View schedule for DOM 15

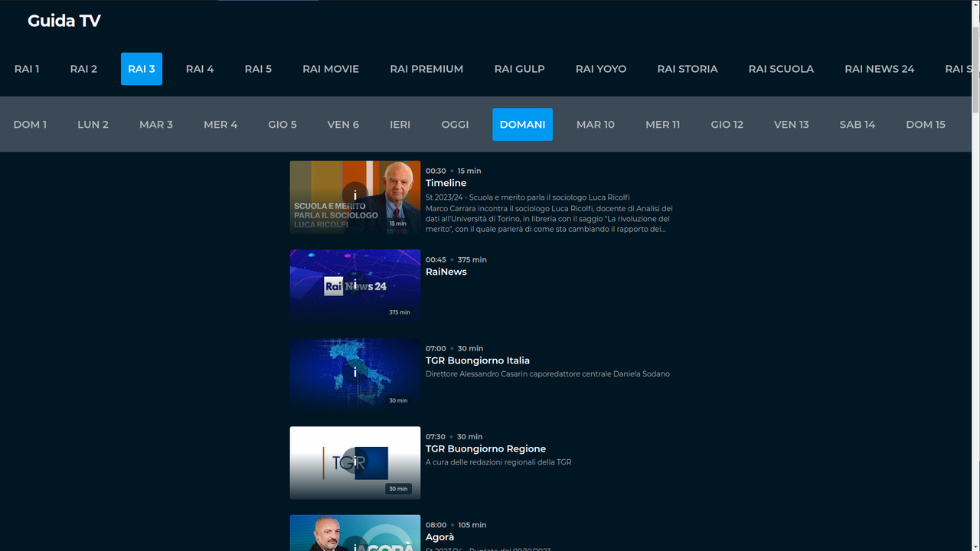tap(926, 125)
